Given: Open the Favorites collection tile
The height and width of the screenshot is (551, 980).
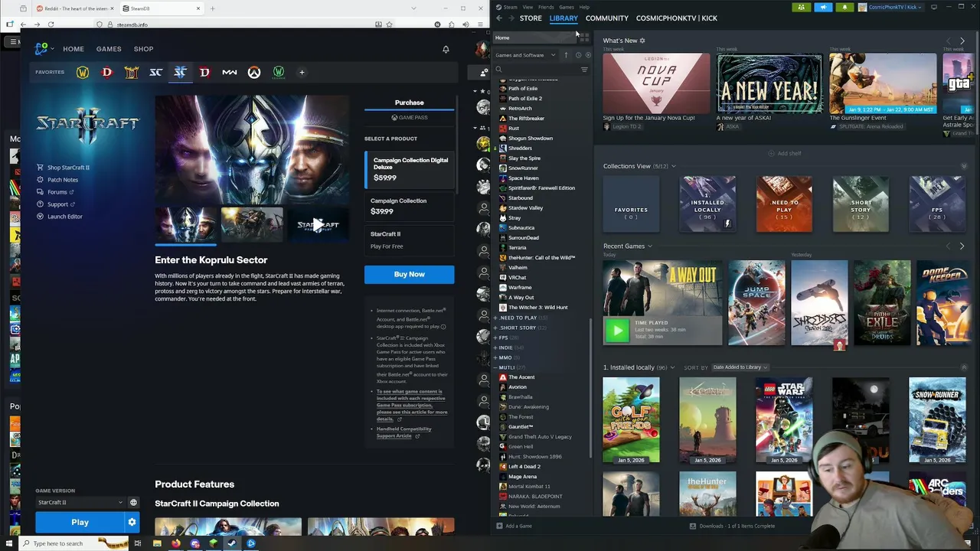Looking at the screenshot, I should [x=631, y=204].
